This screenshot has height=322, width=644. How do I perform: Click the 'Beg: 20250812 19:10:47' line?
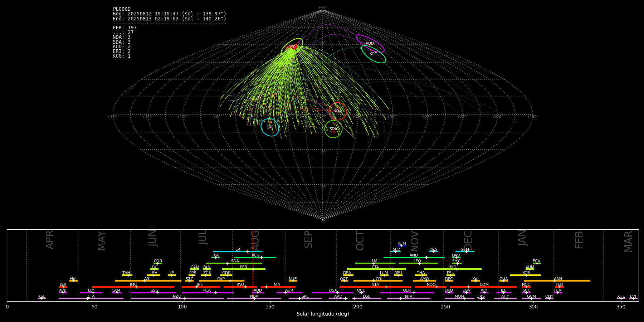pos(170,14)
